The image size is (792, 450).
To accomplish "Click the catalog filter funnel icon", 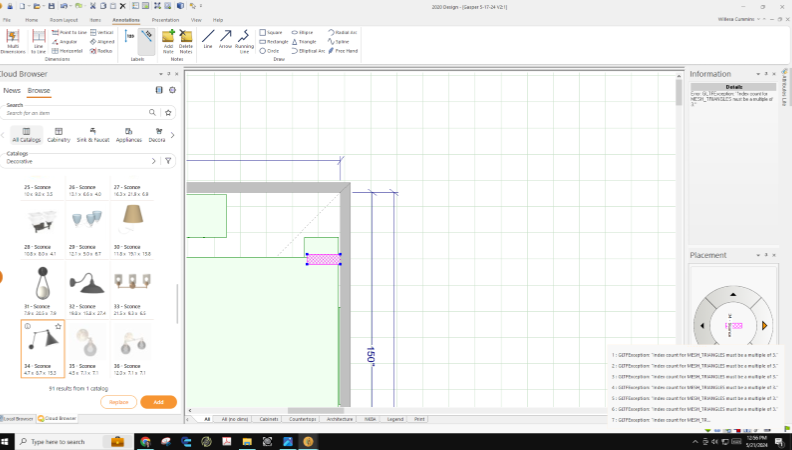I will [168, 160].
